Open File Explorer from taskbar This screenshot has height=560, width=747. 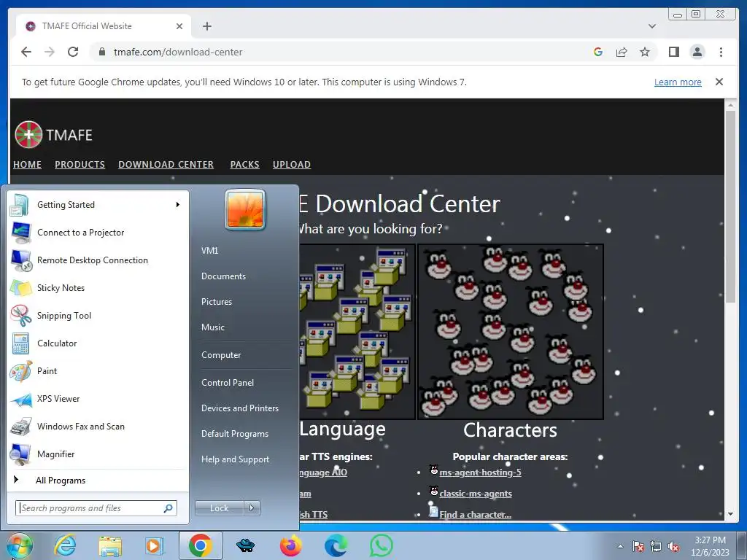click(110, 546)
